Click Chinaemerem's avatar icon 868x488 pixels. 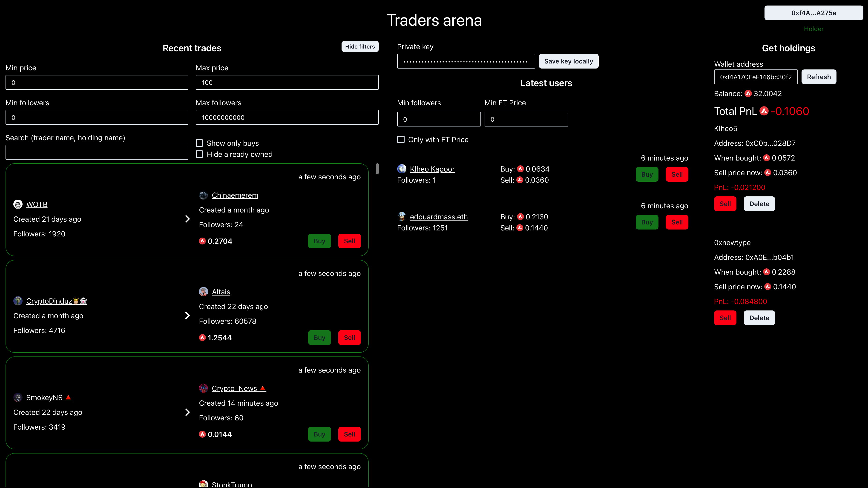point(204,195)
